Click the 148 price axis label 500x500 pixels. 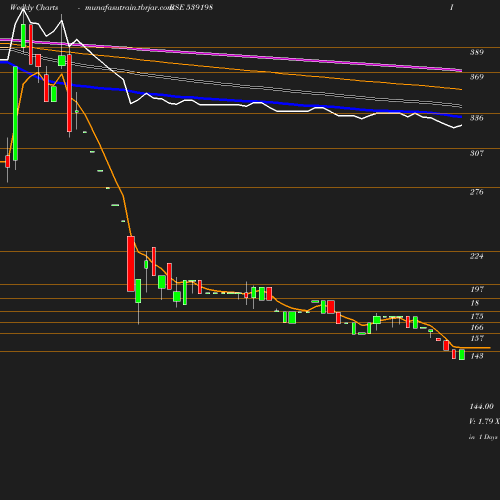(x=477, y=356)
